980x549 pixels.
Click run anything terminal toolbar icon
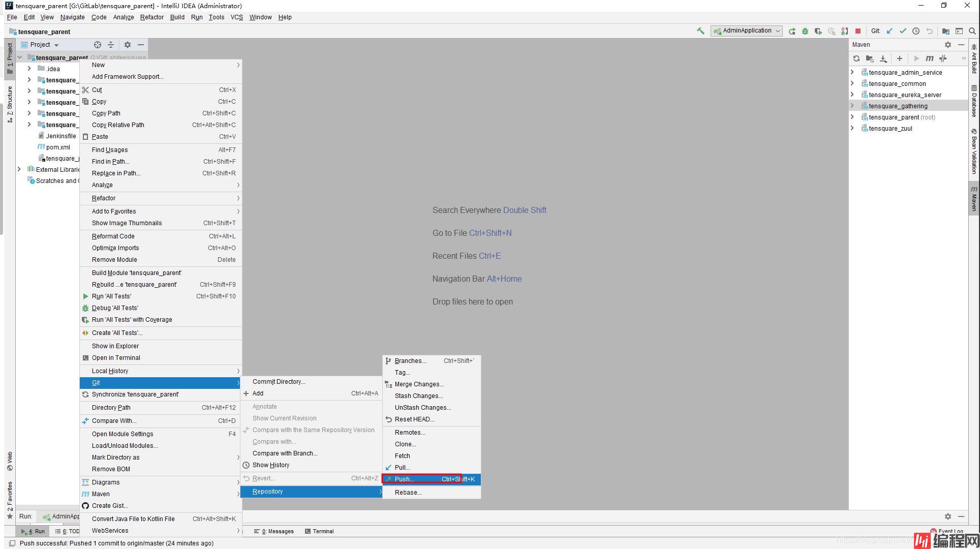tap(959, 31)
